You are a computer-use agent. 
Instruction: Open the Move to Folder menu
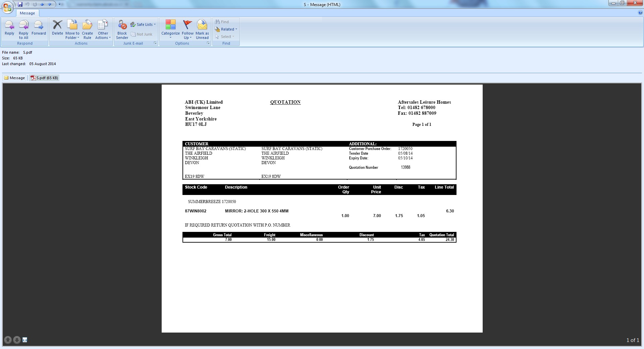coord(72,30)
